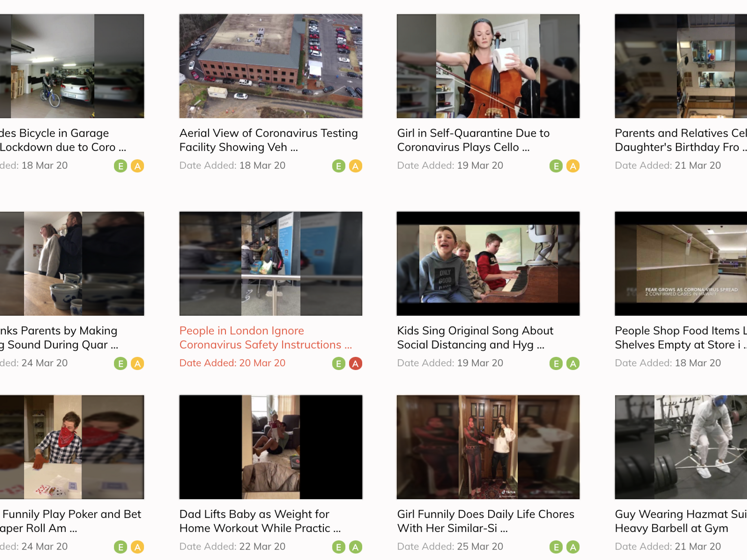Click 'Date Added: 21 Mar 20' under birthday video
This screenshot has width=747, height=560.
point(668,165)
